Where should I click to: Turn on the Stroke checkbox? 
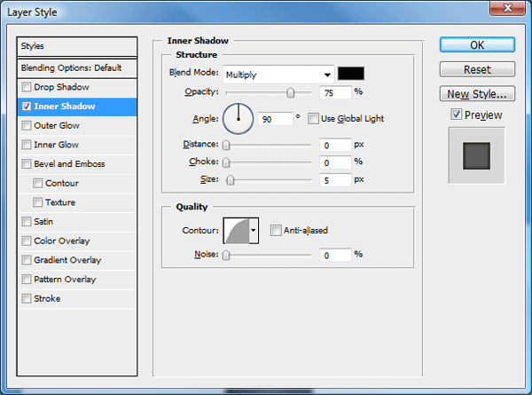point(27,299)
